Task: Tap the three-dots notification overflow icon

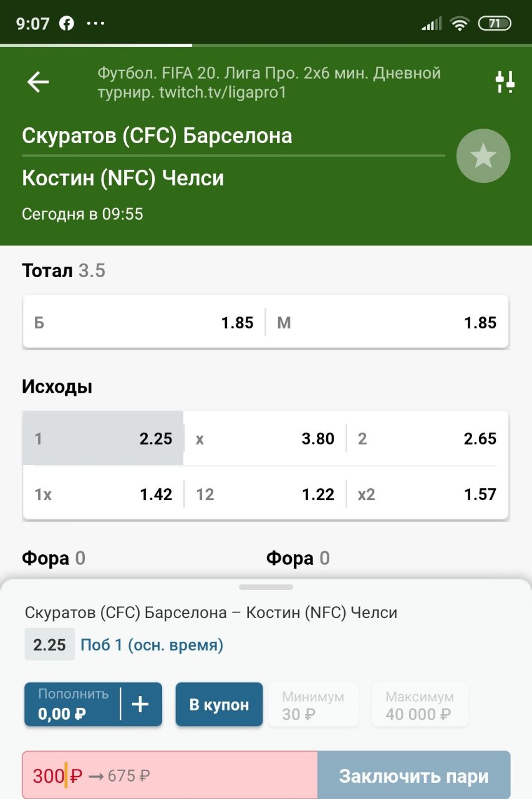Action: [x=95, y=24]
